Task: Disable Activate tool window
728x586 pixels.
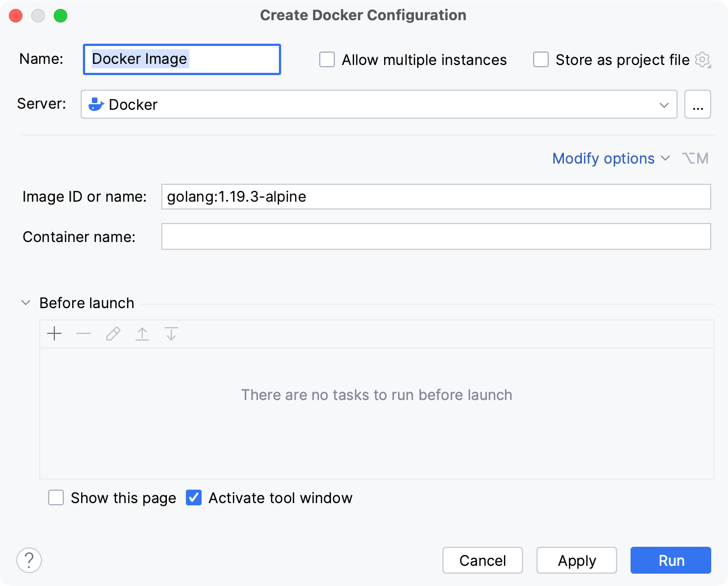Action: pos(193,497)
